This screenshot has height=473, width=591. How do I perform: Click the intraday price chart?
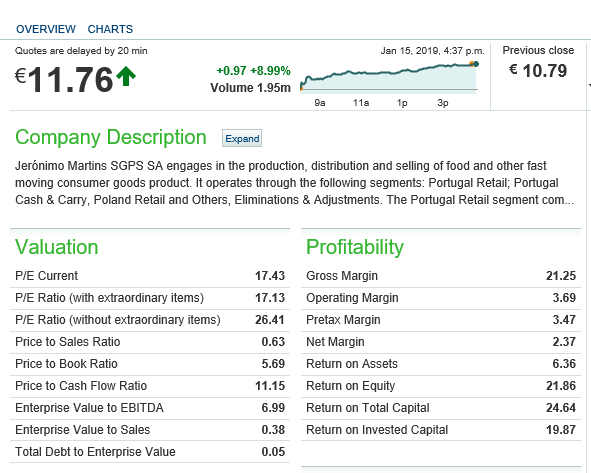389,77
